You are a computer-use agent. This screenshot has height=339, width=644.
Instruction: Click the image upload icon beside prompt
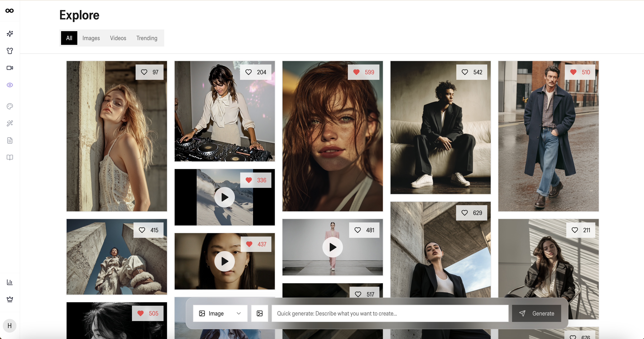[x=259, y=313]
